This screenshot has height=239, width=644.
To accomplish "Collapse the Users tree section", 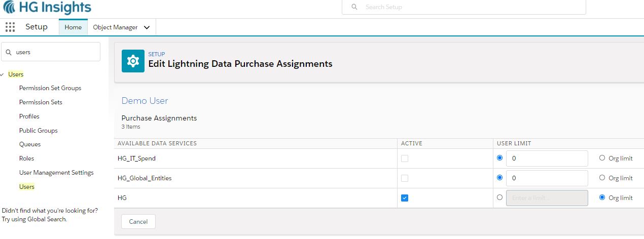I will pyautogui.click(x=3, y=74).
